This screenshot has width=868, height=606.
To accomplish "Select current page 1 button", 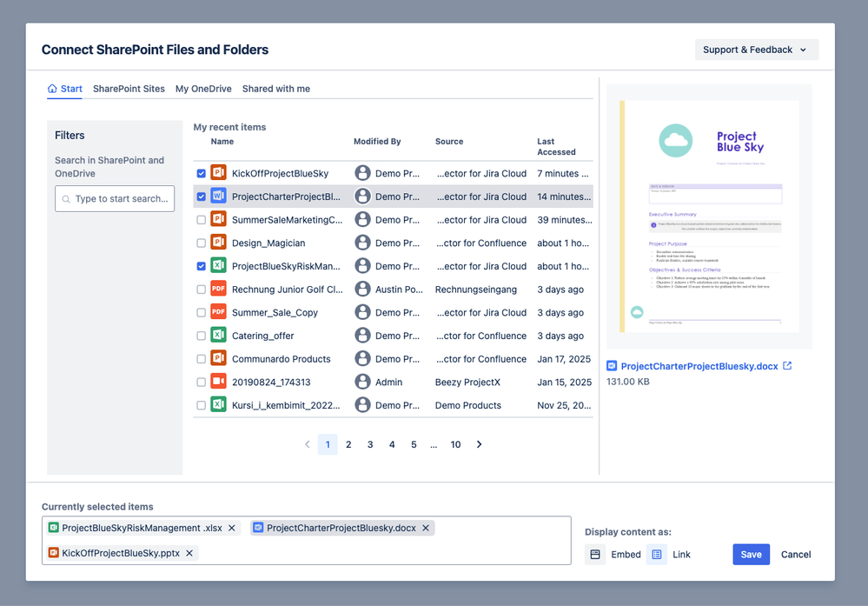I will tap(328, 444).
